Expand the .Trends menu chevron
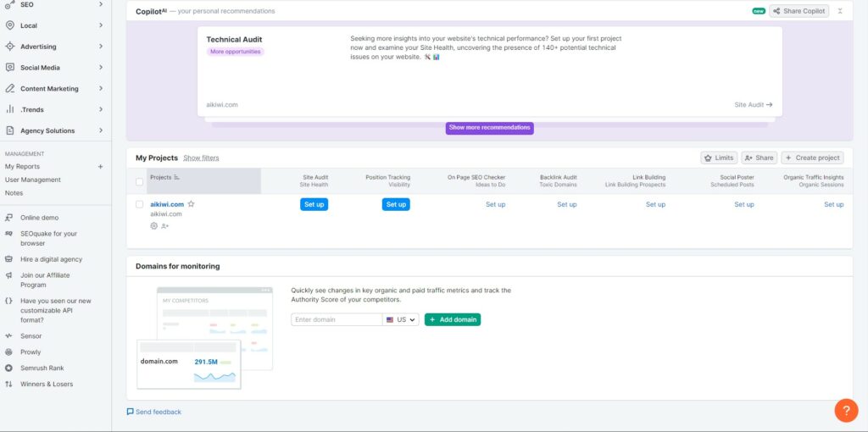Viewport: 868px width, 432px height. tap(101, 109)
